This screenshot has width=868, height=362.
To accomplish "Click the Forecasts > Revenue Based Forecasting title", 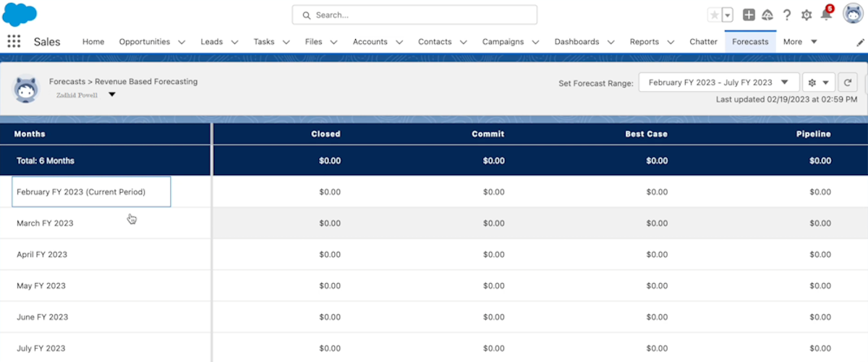I will [123, 82].
